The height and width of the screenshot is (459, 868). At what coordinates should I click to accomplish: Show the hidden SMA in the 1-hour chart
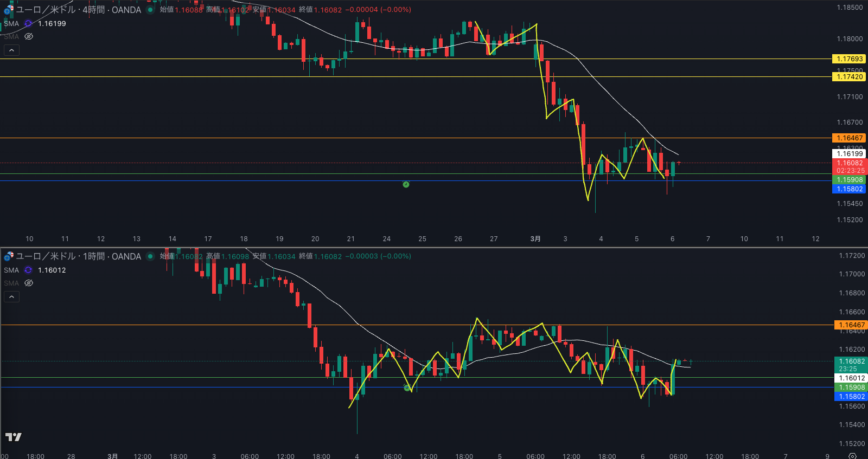[x=29, y=283]
